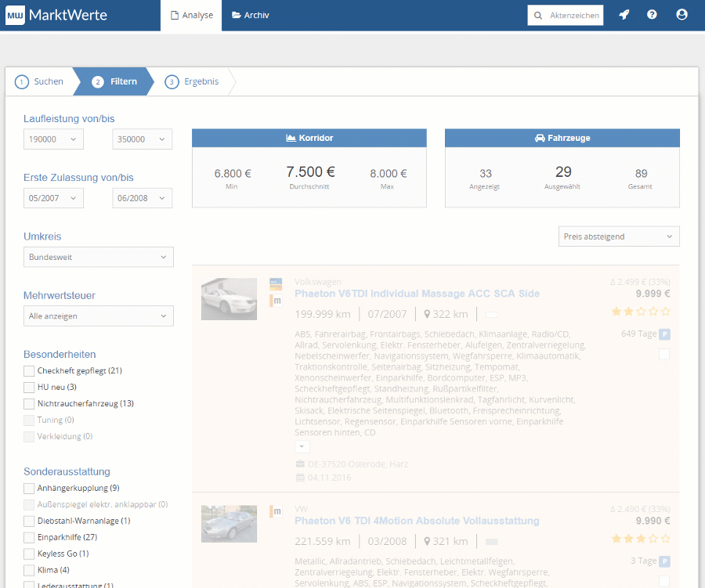Click the 8.000 € Max value
This screenshot has height=588, width=705.
pyautogui.click(x=388, y=174)
